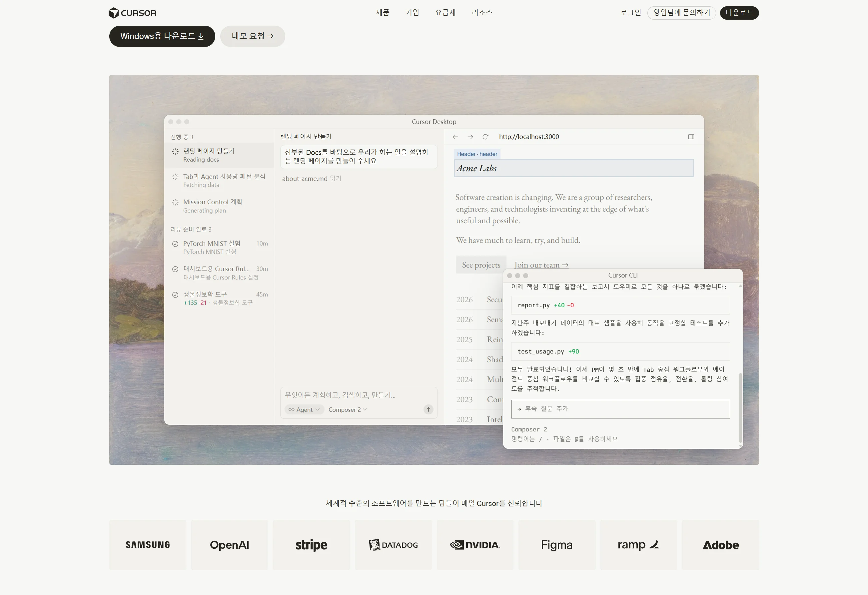The height and width of the screenshot is (595, 868).
Task: Click the Ramp logo card
Action: (639, 545)
